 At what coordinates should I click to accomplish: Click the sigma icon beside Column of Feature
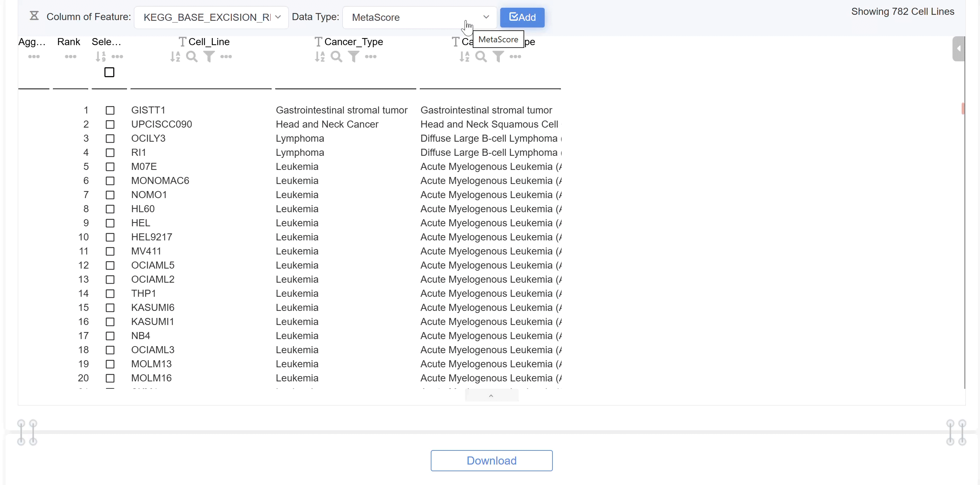tap(34, 16)
